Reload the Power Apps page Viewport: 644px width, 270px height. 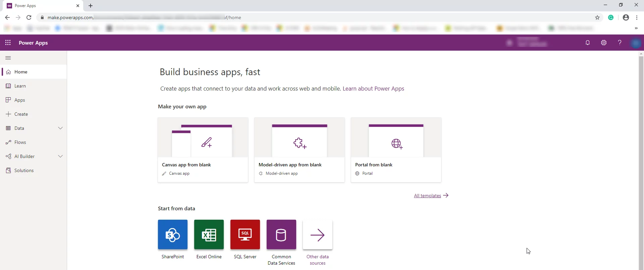[29, 17]
